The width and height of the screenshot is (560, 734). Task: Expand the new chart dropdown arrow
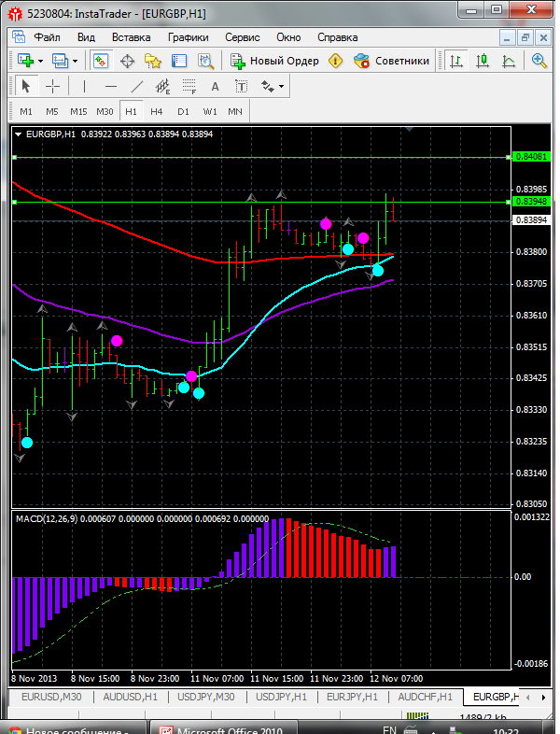point(40,61)
